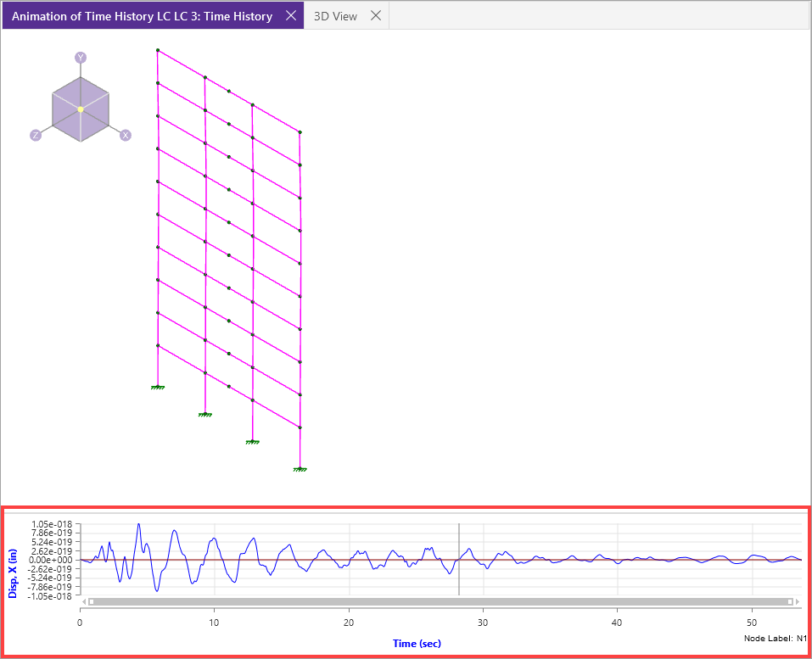812x659 pixels.
Task: Click the yellow center dot of view cube
Action: [x=81, y=109]
